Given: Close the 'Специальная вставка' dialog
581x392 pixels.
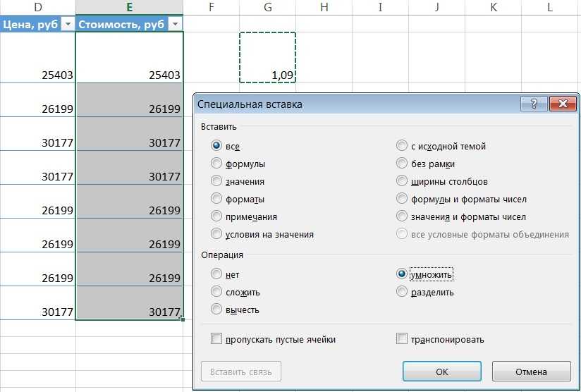Looking at the screenshot, I should (563, 104).
